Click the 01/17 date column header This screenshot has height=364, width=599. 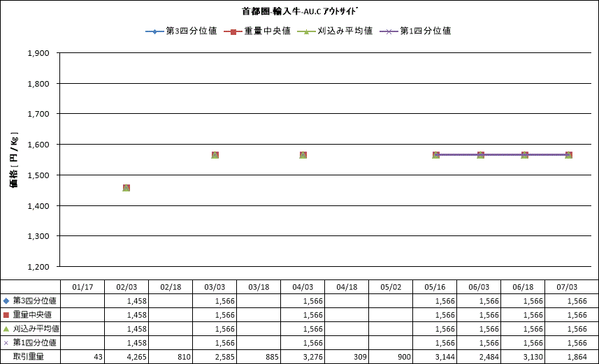[x=82, y=287]
